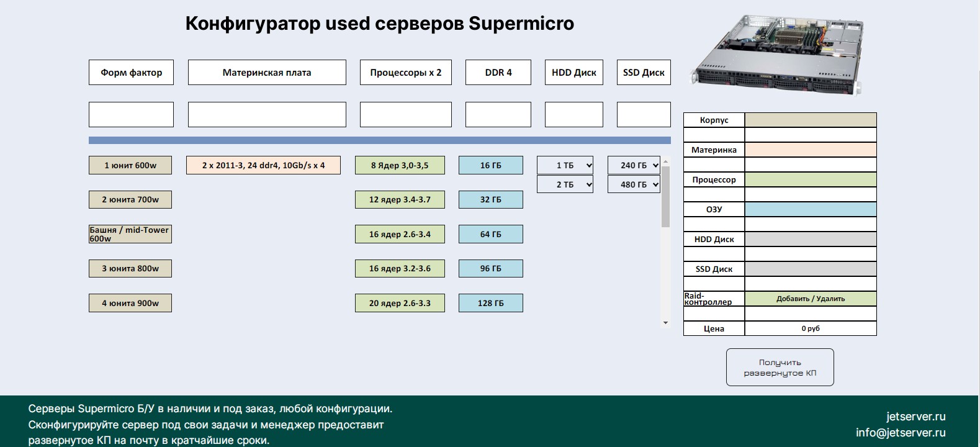This screenshot has height=447, width=980.
Task: Select 32 ГБ of DDR4 memory
Action: pos(491,199)
